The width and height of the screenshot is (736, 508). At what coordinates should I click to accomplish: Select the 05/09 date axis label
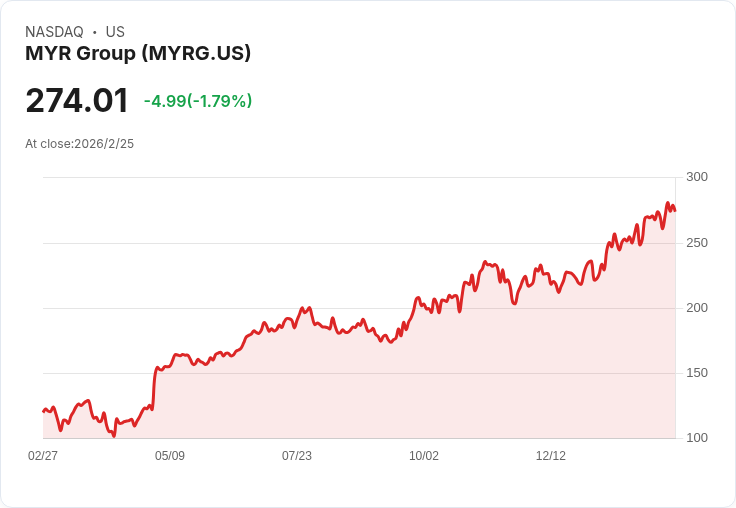[x=170, y=456]
